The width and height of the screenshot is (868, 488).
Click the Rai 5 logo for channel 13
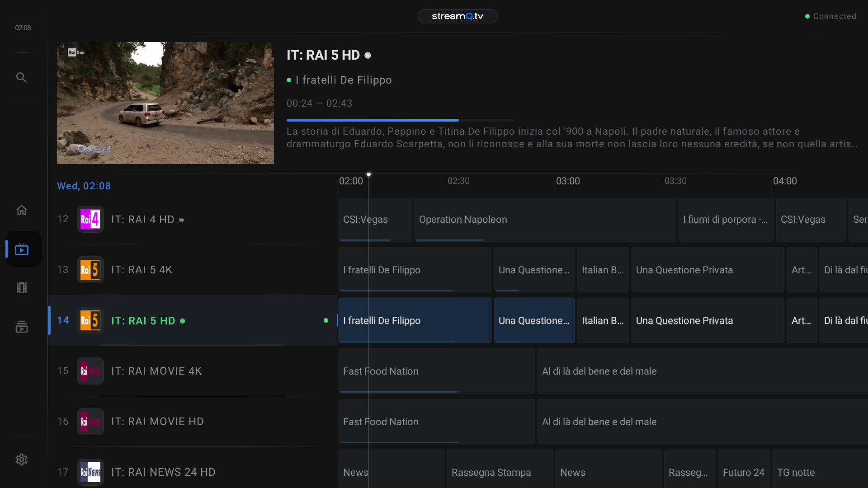click(x=90, y=270)
